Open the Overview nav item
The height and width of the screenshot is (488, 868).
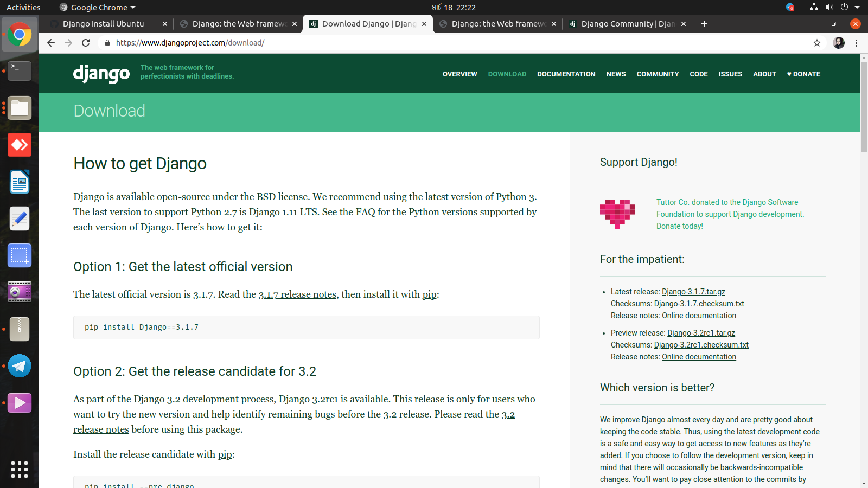pos(460,74)
